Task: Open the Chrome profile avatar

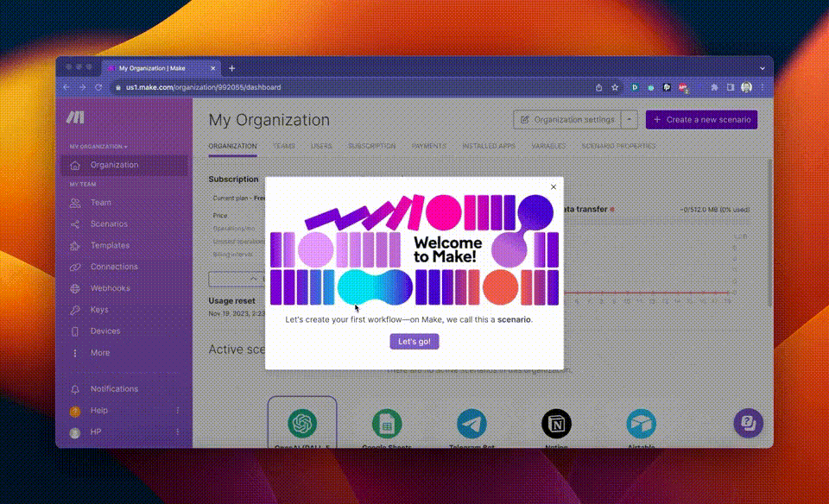Action: 746,88
